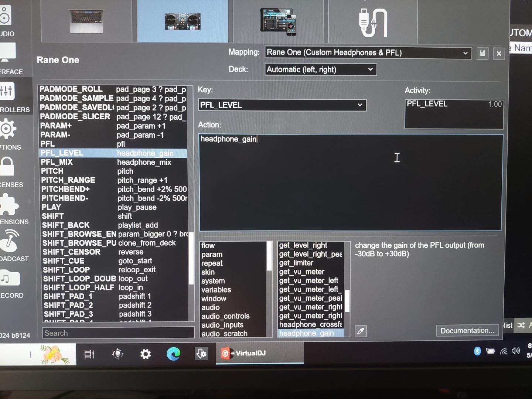The image size is (532, 399).
Task: Select the PFL_MIX mapping row
Action: point(113,162)
